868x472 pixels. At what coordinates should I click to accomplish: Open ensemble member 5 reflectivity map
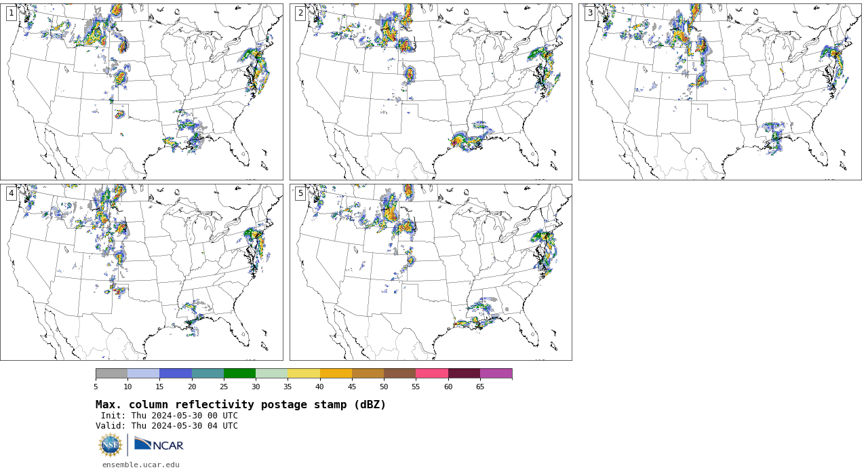[431, 272]
